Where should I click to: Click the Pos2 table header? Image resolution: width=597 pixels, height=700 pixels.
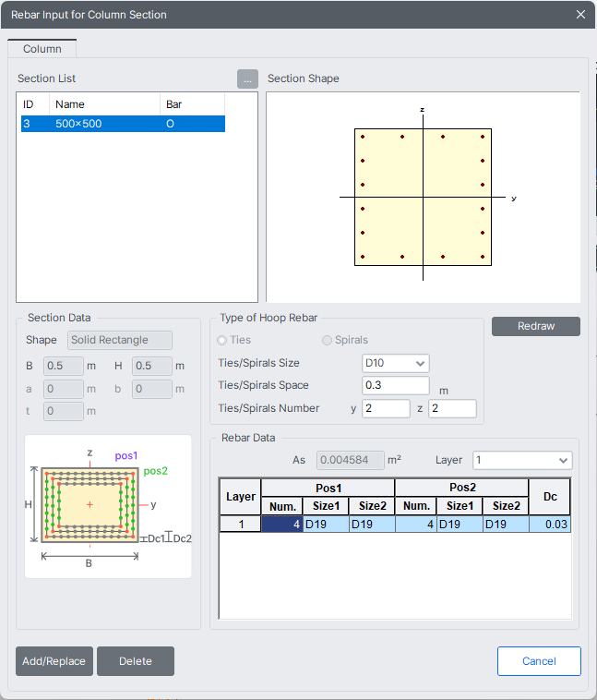(x=461, y=488)
